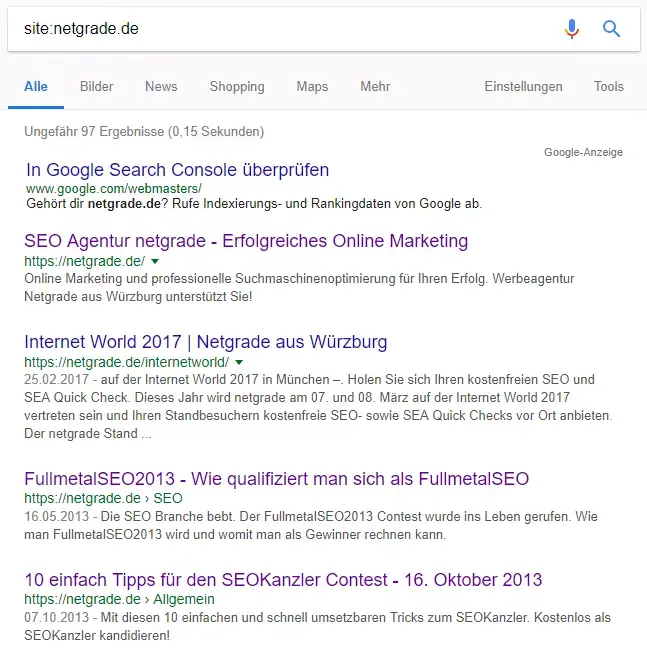The height and width of the screenshot is (655, 647).
Task: Expand dropdown arrow next to netgrade.de/internetworld/ URL
Action: 239,361
